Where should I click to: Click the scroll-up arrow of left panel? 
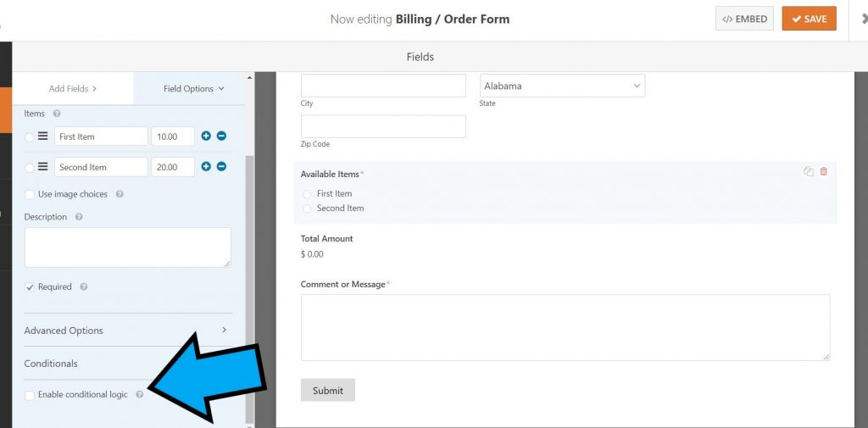[x=249, y=77]
